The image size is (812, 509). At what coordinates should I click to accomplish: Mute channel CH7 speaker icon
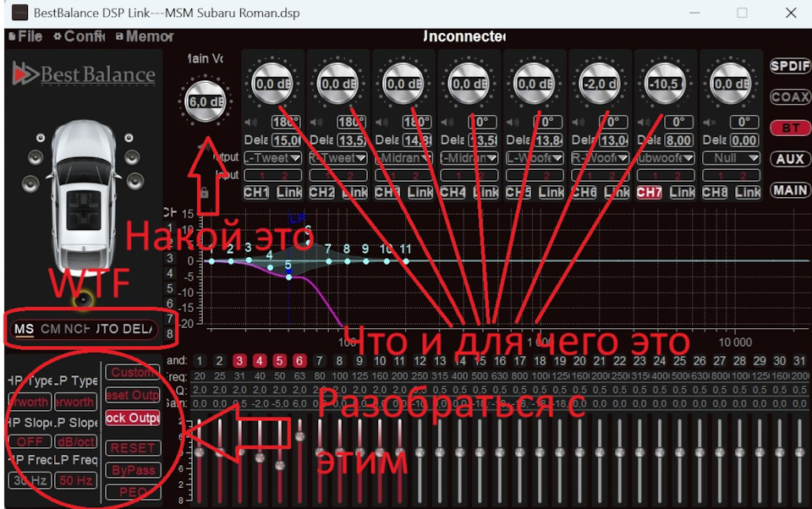point(644,123)
